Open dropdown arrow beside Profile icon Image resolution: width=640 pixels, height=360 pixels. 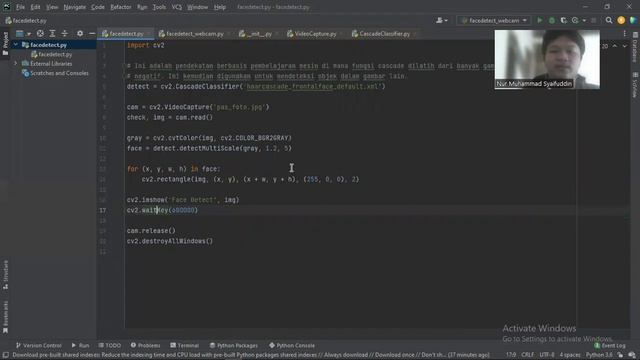[584, 20]
